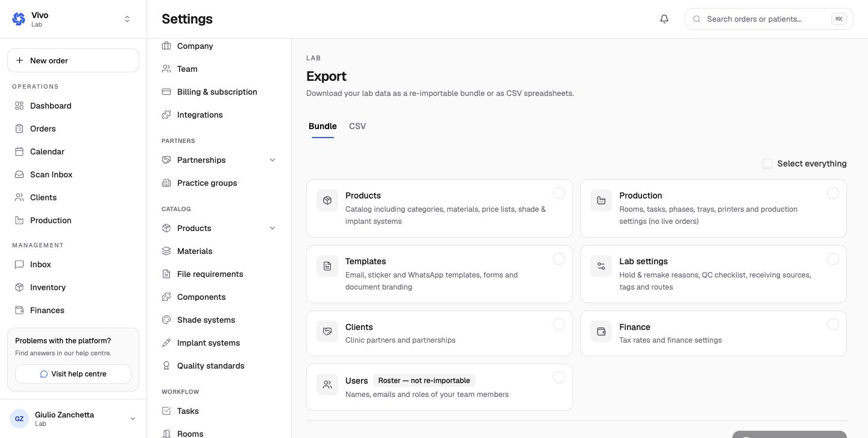Click the Production chart icon in sidebar
The height and width of the screenshot is (438, 868).
[x=19, y=220]
